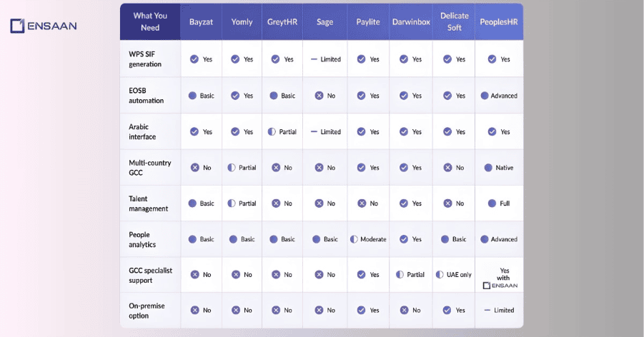The height and width of the screenshot is (337, 644).
Task: Click half-circle icon for Darwinbox GCC specialist Partial
Action: click(x=400, y=275)
